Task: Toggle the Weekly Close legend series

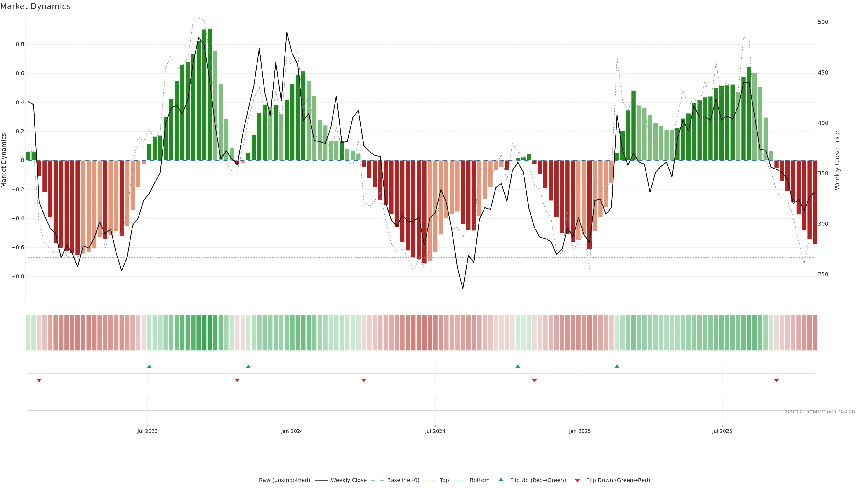Action: tap(348, 480)
